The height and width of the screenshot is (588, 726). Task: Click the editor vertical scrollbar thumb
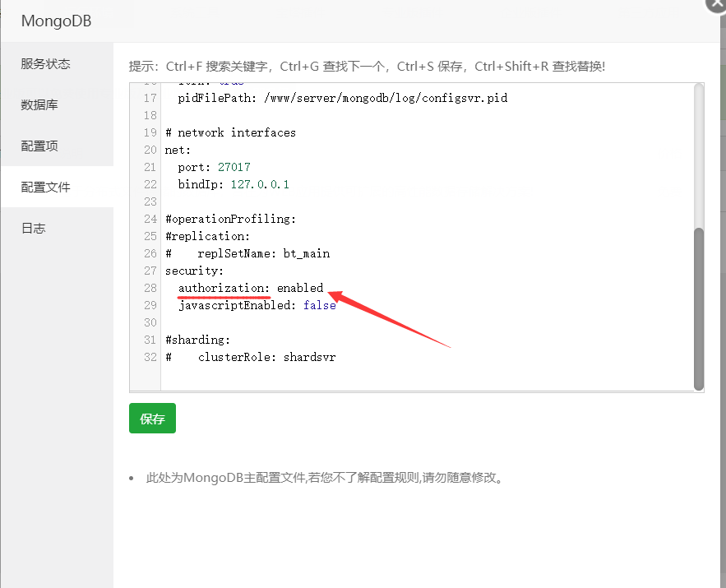coord(699,309)
